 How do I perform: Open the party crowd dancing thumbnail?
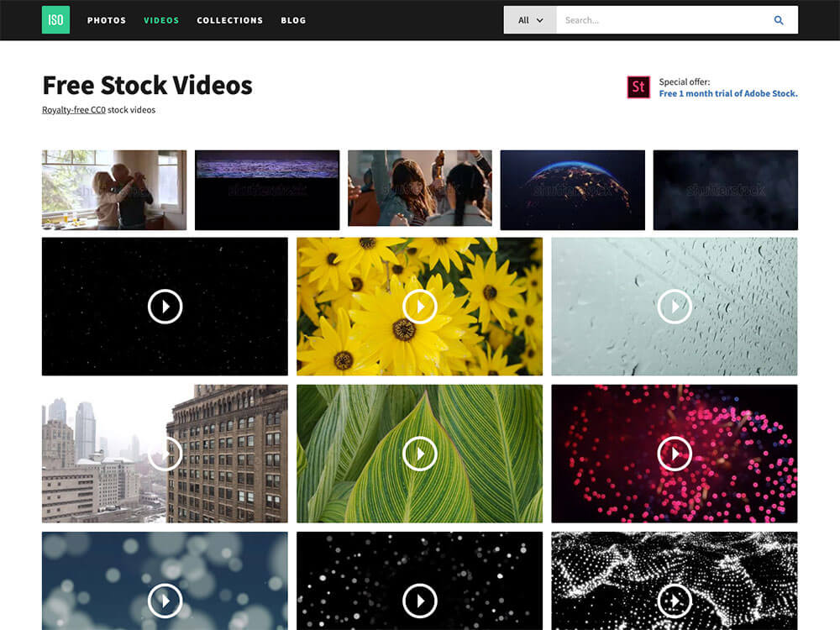(x=419, y=188)
